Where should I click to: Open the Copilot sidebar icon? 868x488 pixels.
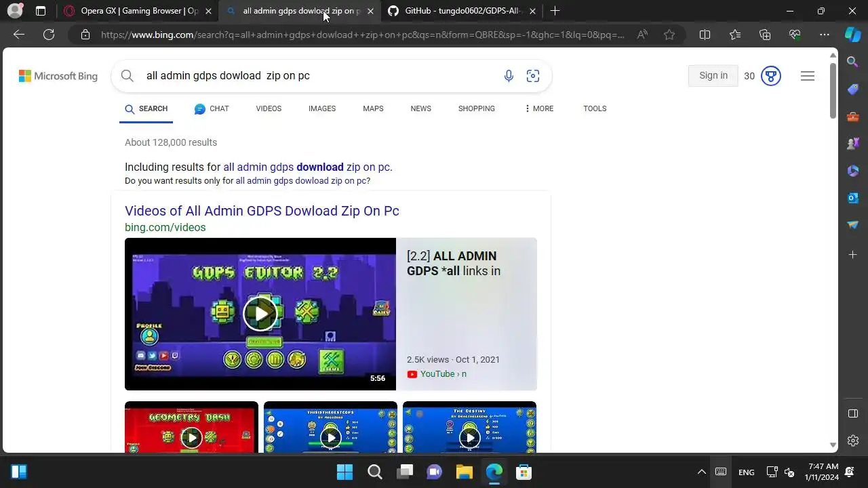tap(852, 35)
